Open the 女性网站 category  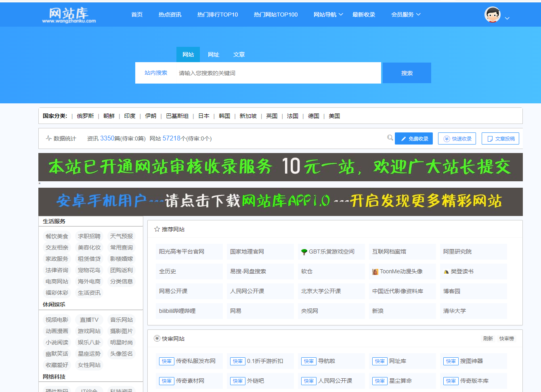pos(89,365)
